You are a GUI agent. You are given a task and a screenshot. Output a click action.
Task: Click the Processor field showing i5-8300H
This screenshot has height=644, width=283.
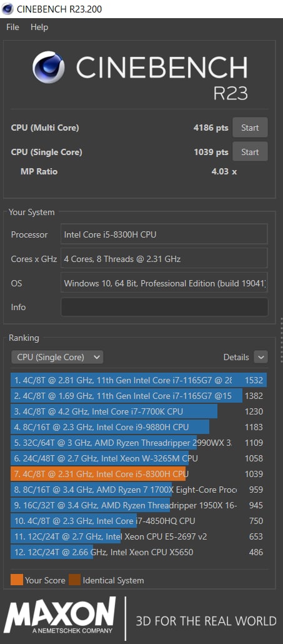pyautogui.click(x=164, y=234)
